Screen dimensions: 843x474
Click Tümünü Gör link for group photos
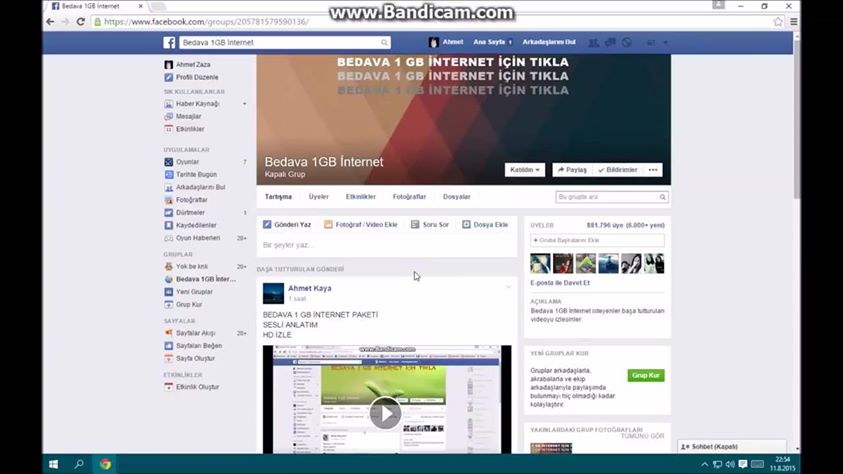[642, 436]
